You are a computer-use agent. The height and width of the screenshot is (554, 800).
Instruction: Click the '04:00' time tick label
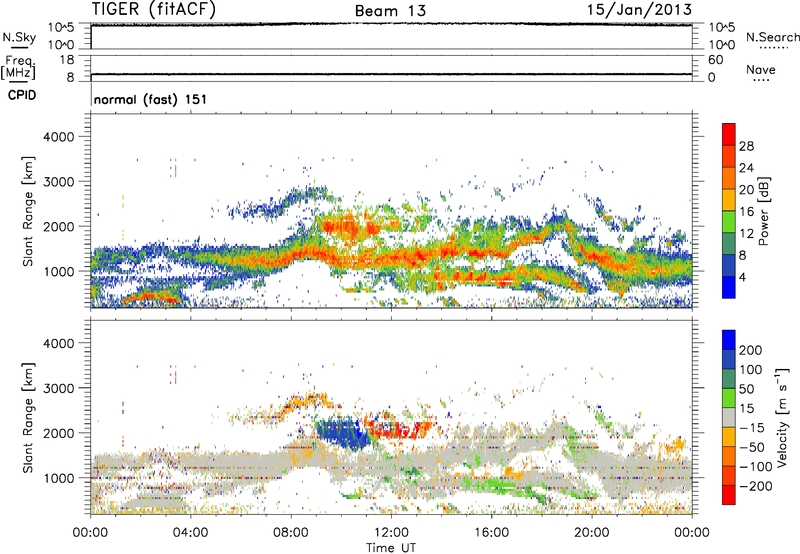(x=190, y=533)
